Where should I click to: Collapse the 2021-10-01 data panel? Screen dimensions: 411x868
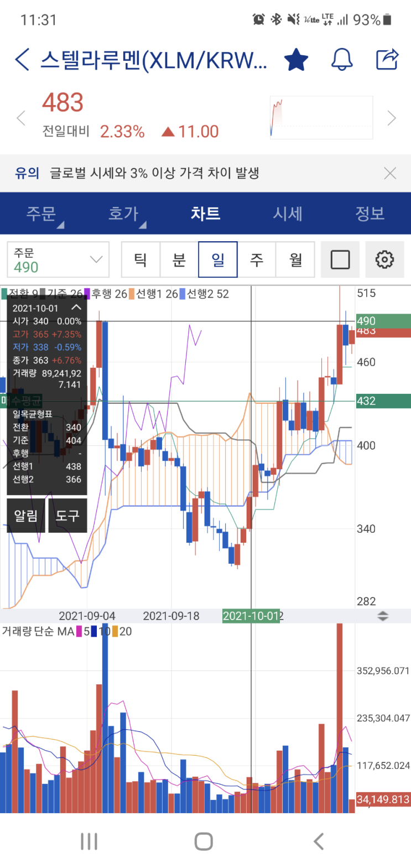coord(76,308)
